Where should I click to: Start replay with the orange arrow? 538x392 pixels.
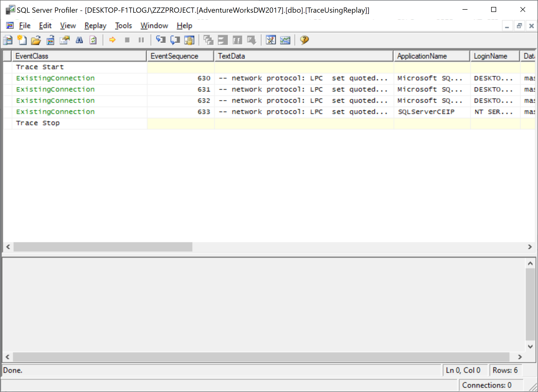pyautogui.click(x=112, y=40)
